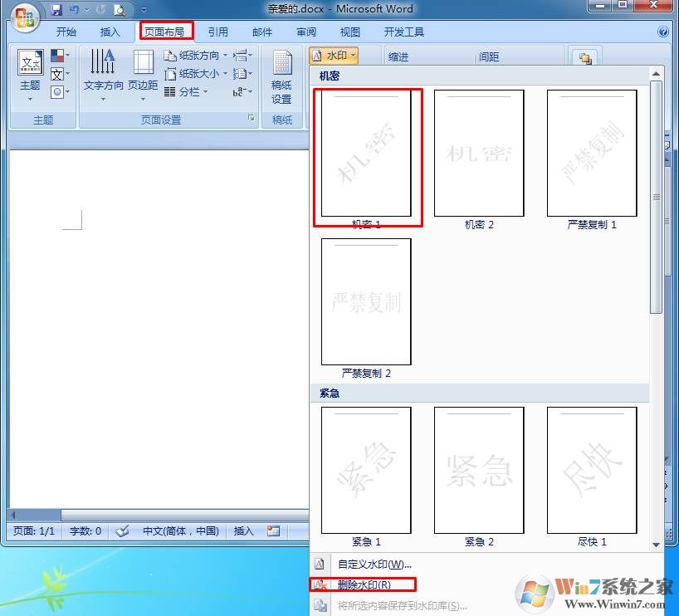This screenshot has height=616, width=679.
Task: Open theme effects dropdown
Action: point(61,92)
